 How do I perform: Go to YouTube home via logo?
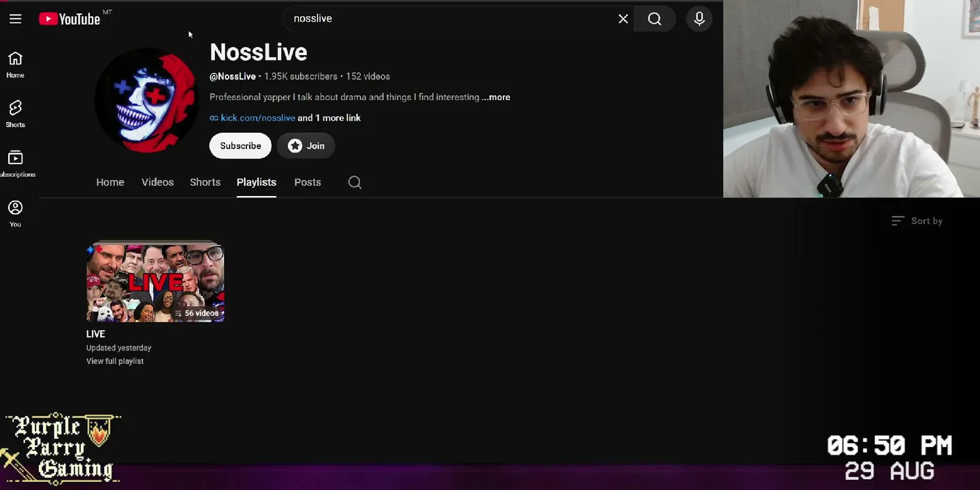69,19
